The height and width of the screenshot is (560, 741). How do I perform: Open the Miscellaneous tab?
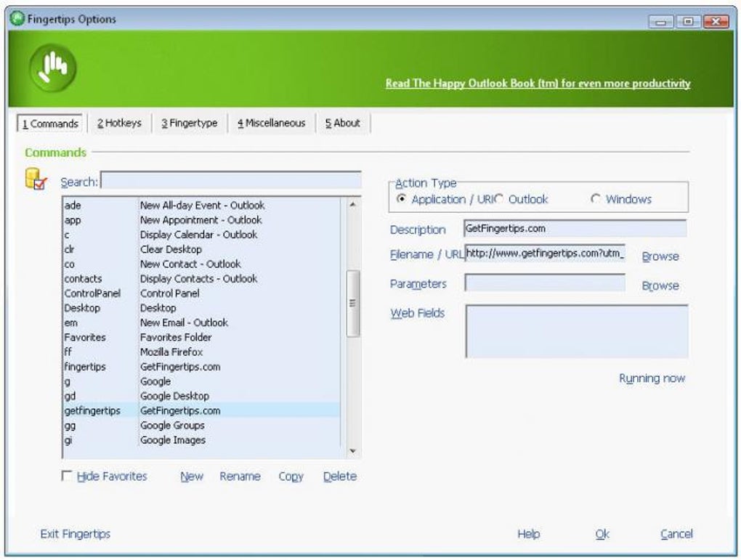pyautogui.click(x=271, y=123)
